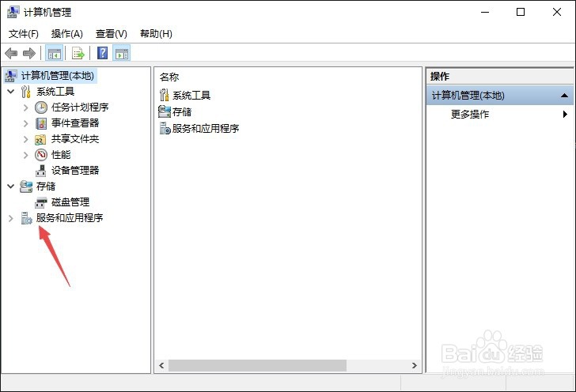The height and width of the screenshot is (392, 576).
Task: Select 事件查看器 in the tree
Action: click(75, 123)
